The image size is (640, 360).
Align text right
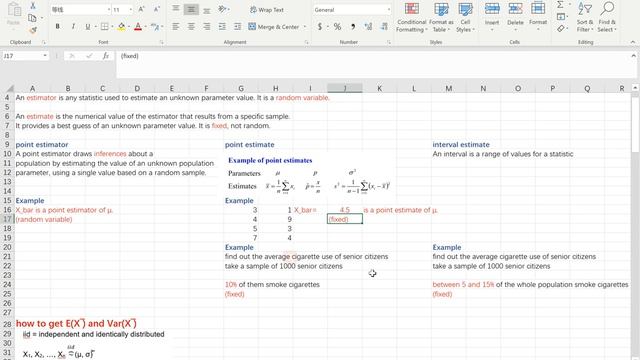click(x=207, y=27)
